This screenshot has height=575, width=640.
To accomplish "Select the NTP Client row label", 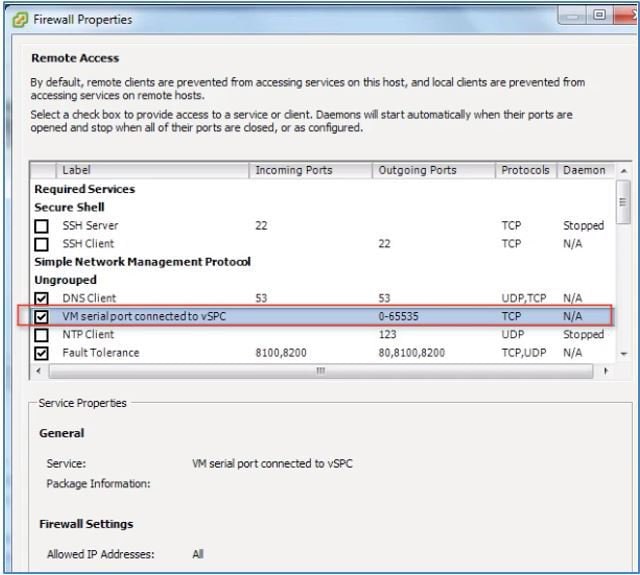I will [88, 335].
